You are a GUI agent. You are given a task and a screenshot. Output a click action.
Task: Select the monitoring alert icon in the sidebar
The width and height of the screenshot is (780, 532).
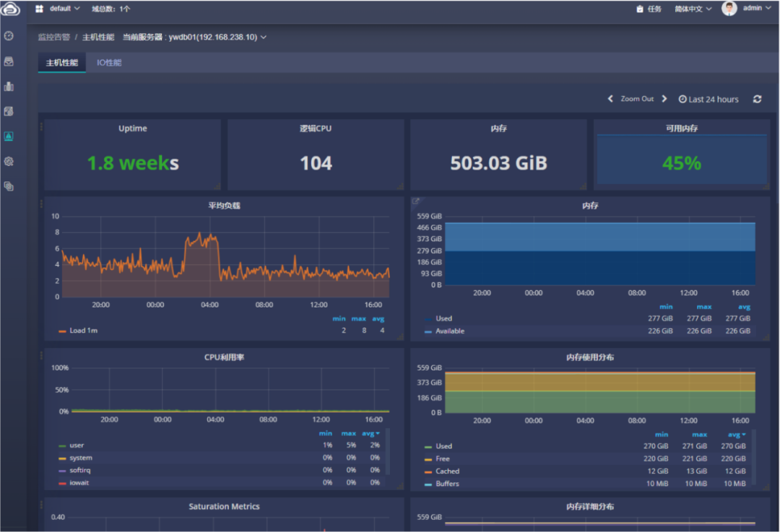tap(9, 136)
